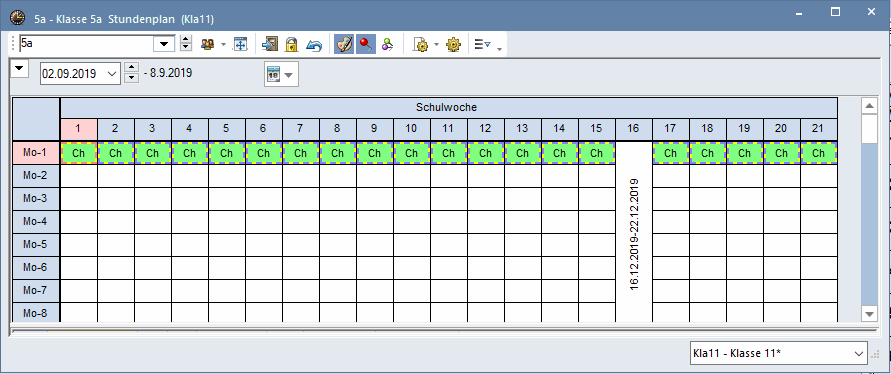Select the Ch lesson in the week 15 column

[597, 153]
